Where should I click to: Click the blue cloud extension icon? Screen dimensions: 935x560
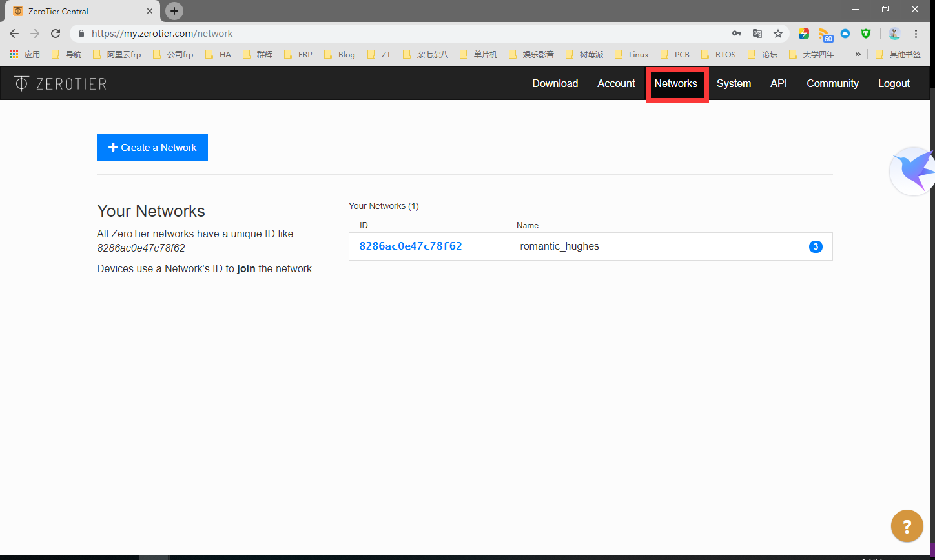click(845, 34)
